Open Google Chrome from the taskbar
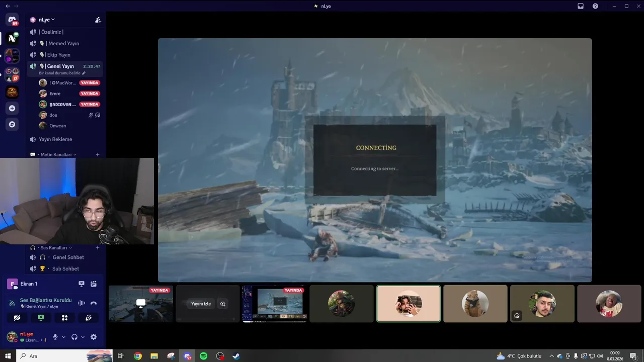Viewport: 644px width, 362px height. [x=137, y=356]
